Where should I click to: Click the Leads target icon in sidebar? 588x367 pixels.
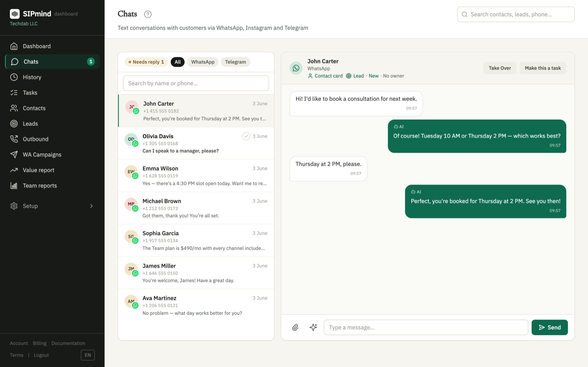click(x=14, y=124)
